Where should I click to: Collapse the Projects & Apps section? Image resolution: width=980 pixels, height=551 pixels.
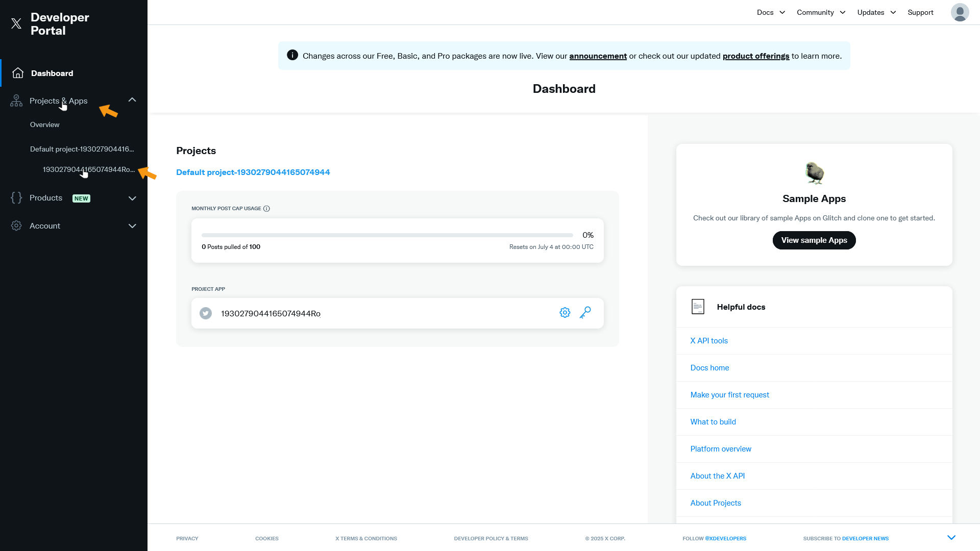pyautogui.click(x=132, y=100)
